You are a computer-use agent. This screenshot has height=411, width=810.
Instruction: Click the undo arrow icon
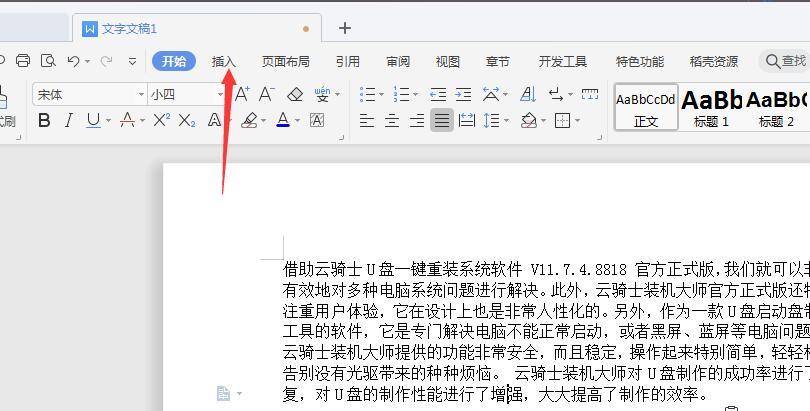(73, 61)
